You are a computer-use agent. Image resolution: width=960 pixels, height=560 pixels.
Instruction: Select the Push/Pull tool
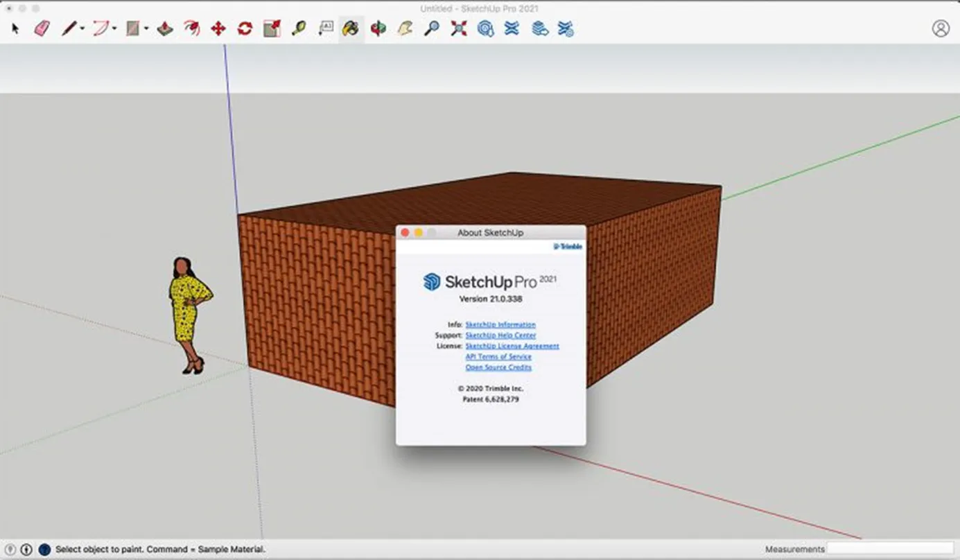click(x=164, y=28)
